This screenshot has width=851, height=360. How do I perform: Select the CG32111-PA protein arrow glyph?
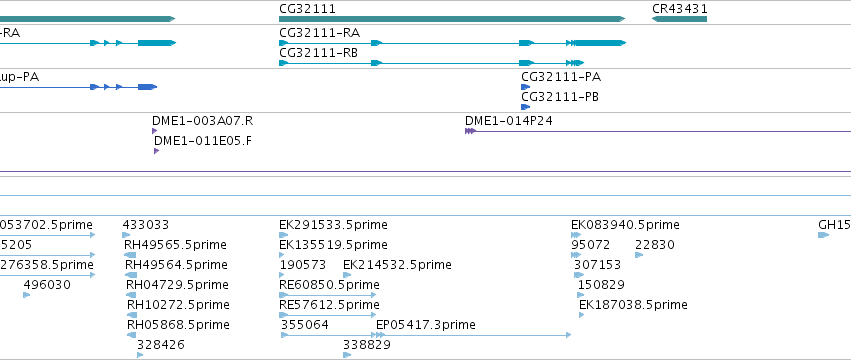pos(525,87)
